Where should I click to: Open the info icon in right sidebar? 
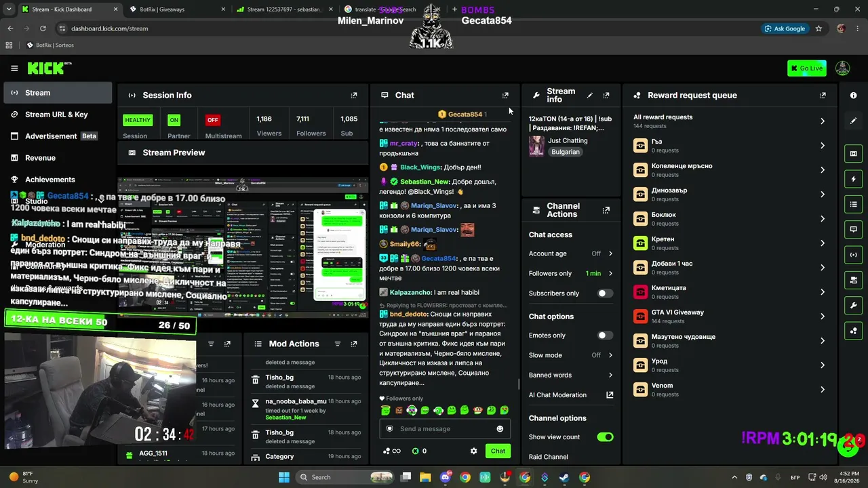[853, 96]
